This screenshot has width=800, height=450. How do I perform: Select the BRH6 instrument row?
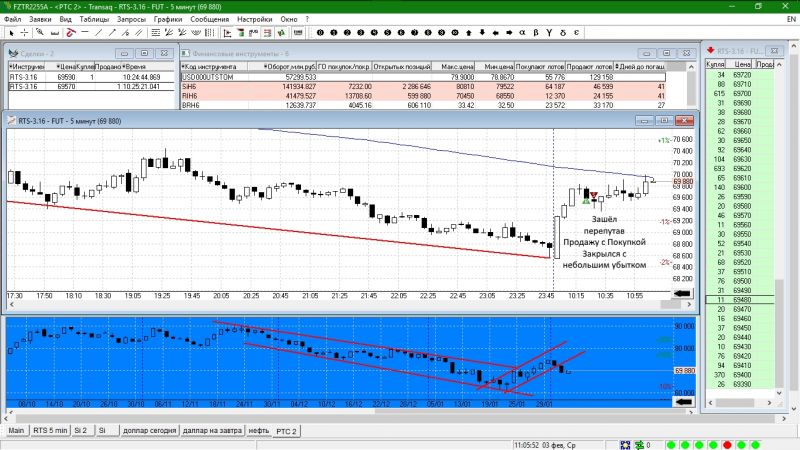[423, 105]
